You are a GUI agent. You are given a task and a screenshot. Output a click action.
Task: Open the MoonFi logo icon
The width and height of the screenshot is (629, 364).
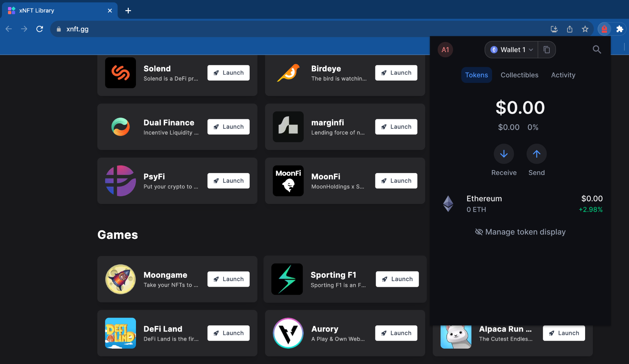click(288, 181)
